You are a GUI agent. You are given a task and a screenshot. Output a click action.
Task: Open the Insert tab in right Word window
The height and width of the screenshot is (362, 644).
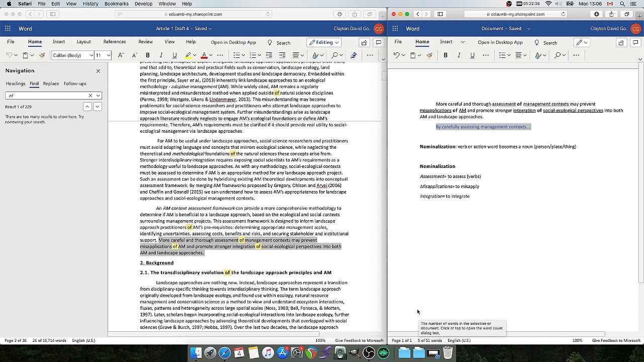pos(446,42)
